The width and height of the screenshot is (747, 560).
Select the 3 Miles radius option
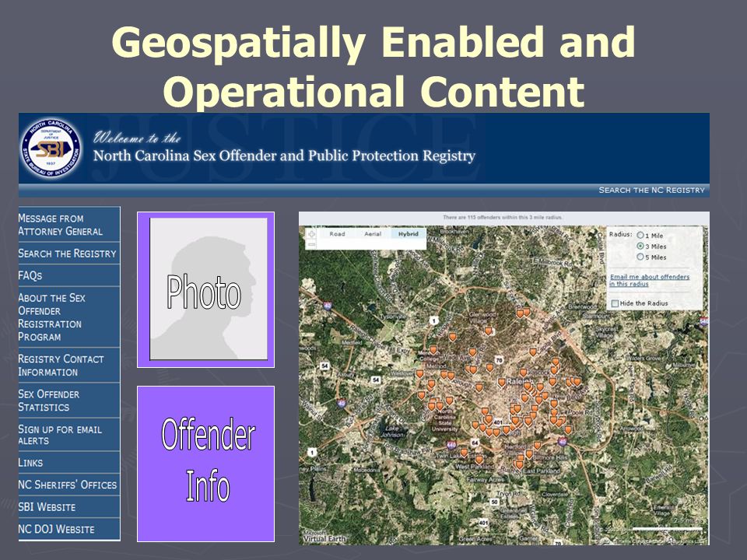click(x=640, y=247)
